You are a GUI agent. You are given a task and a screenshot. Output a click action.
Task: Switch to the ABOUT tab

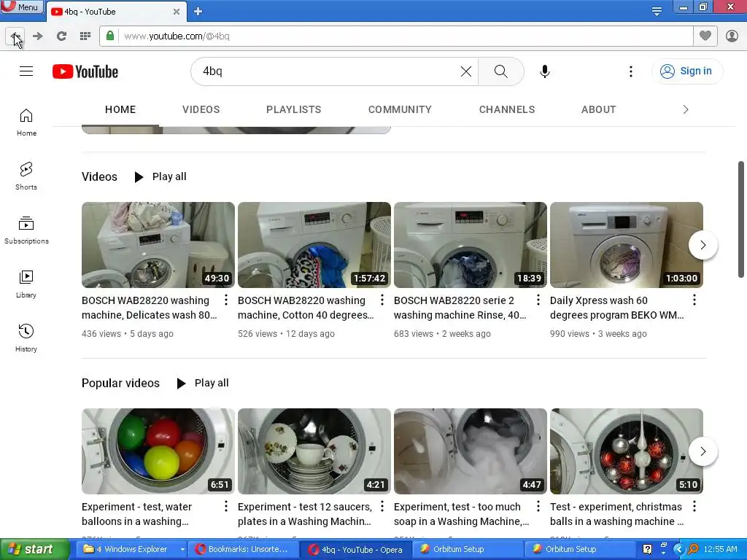point(598,109)
